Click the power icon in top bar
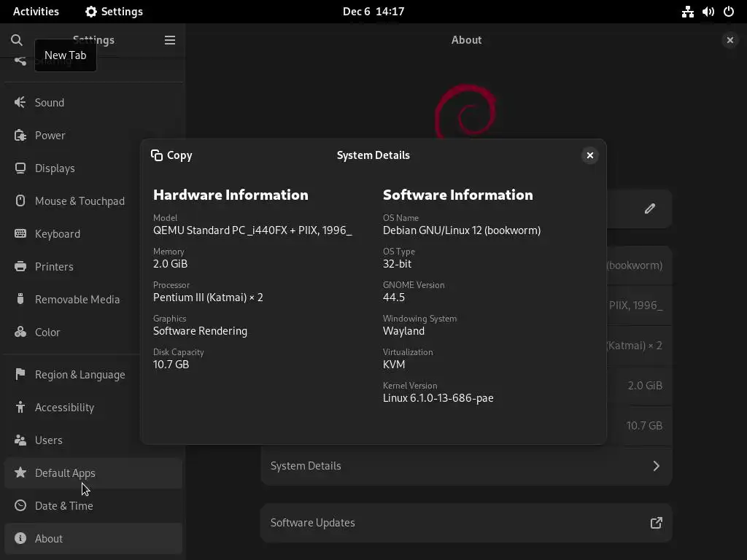 729,12
